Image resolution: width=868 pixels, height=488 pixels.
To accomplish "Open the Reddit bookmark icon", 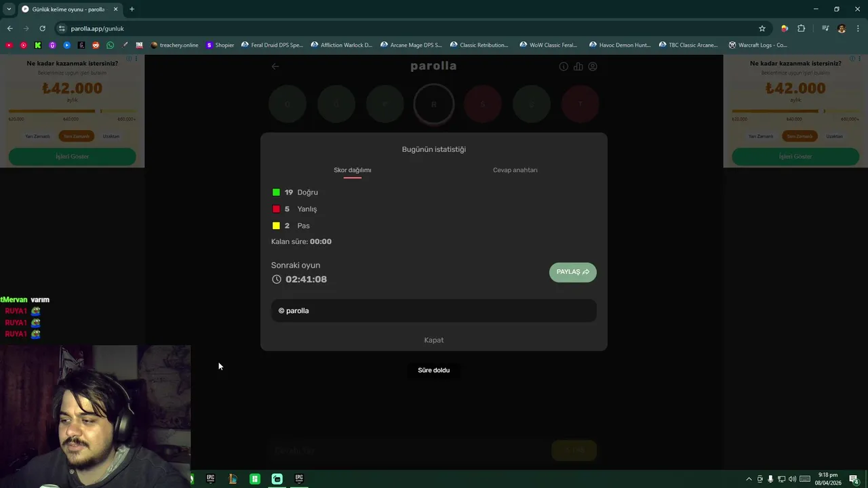I will (96, 45).
